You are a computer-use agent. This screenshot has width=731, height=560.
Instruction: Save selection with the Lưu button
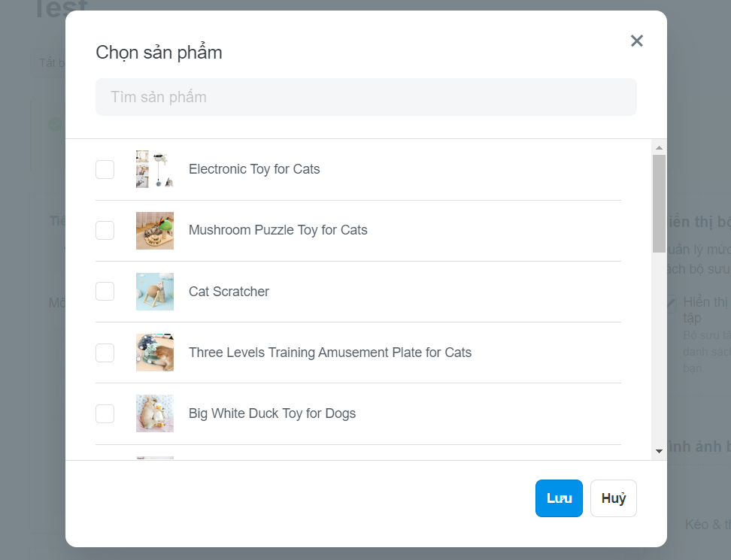click(559, 498)
